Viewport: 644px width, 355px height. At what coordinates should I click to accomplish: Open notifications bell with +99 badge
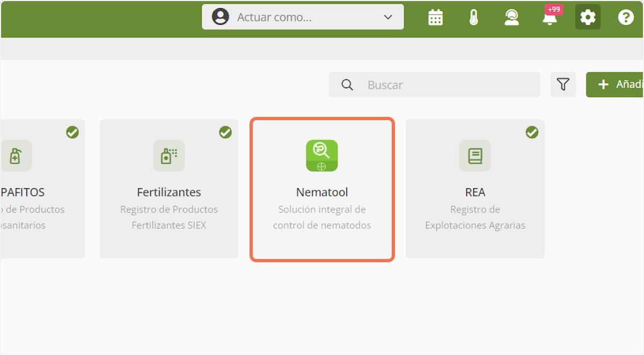click(x=550, y=19)
